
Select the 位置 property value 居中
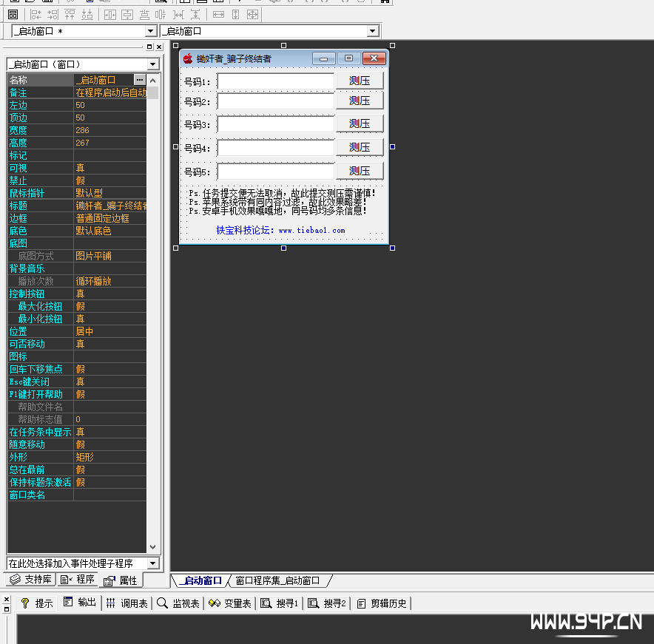[110, 331]
